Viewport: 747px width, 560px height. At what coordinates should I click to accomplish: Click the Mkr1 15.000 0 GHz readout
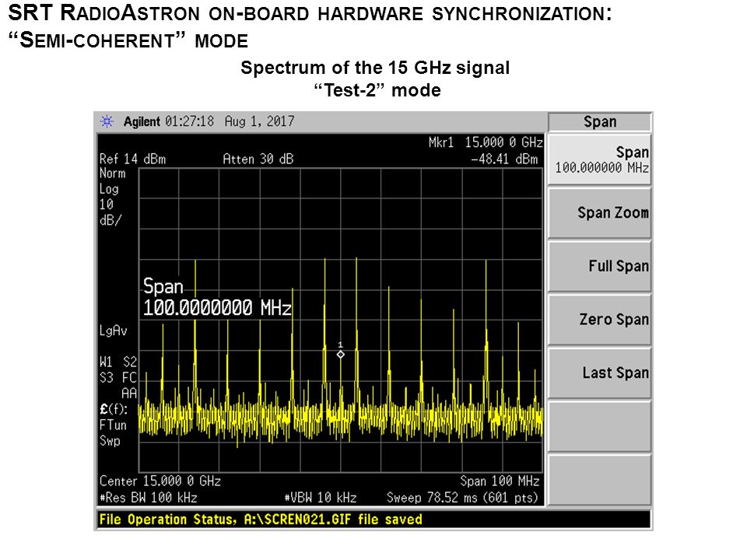pos(485,142)
